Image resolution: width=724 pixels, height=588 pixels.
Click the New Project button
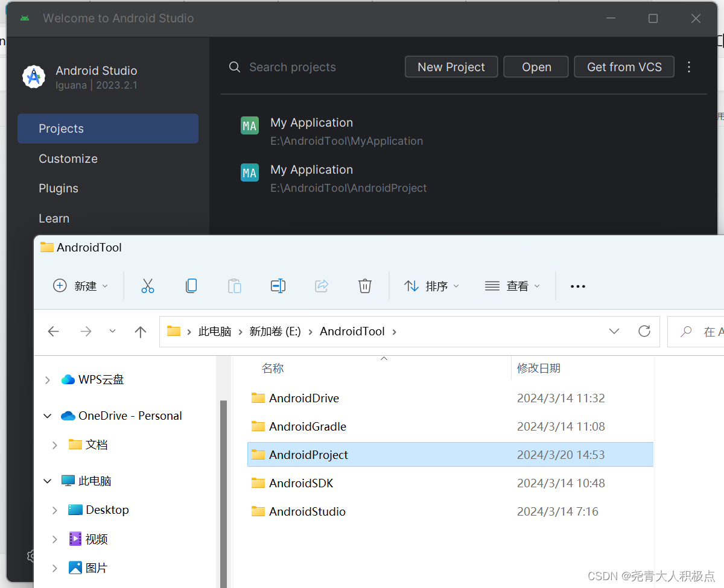click(451, 67)
